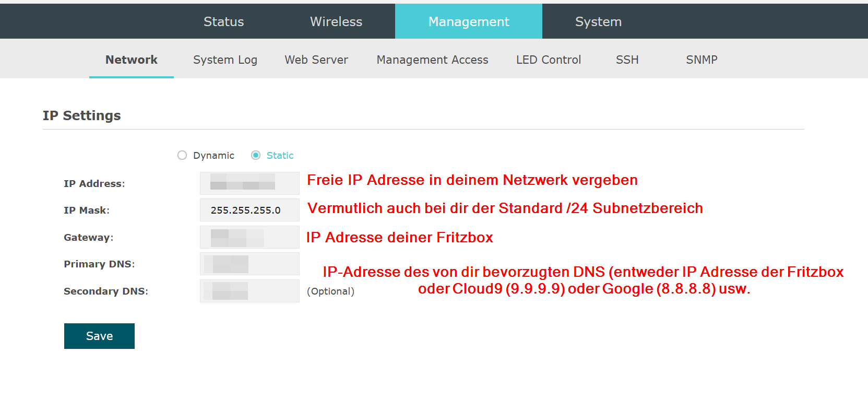Click the Save button

99,336
